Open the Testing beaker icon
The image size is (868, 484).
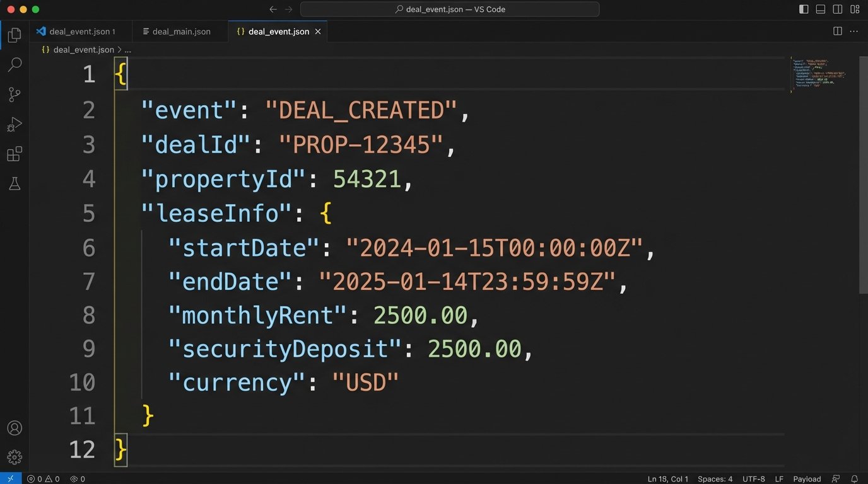14,183
